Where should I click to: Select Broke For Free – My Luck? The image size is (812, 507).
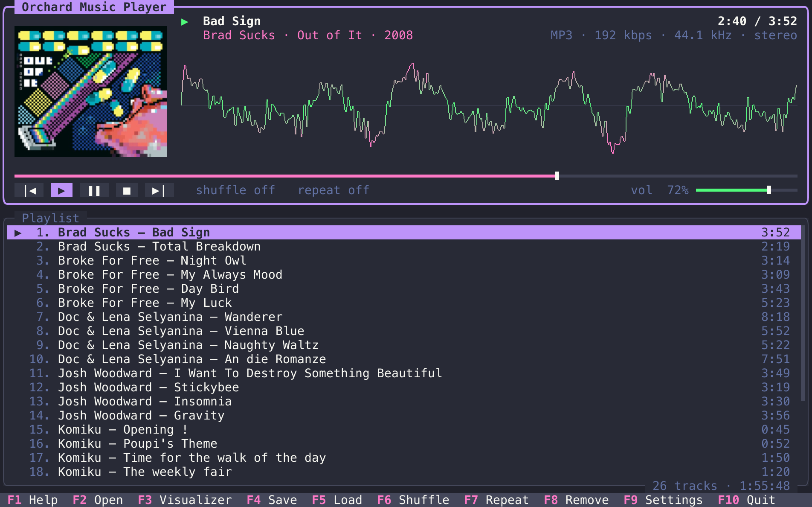coord(404,303)
